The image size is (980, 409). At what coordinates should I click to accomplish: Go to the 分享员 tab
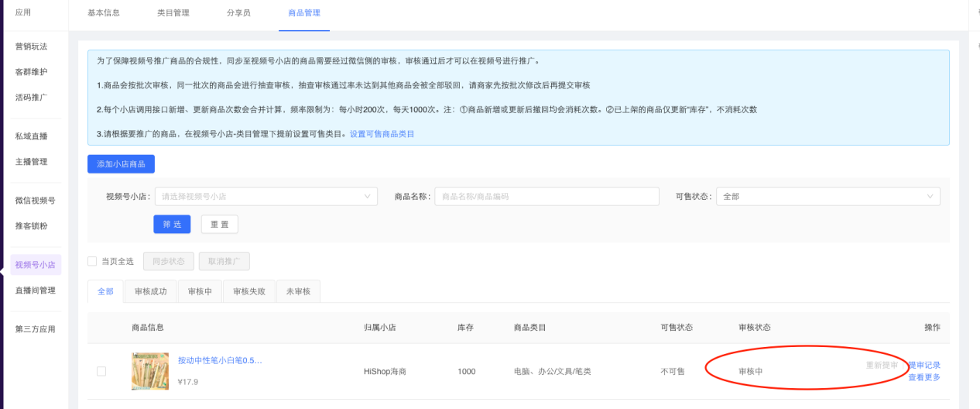tap(238, 13)
